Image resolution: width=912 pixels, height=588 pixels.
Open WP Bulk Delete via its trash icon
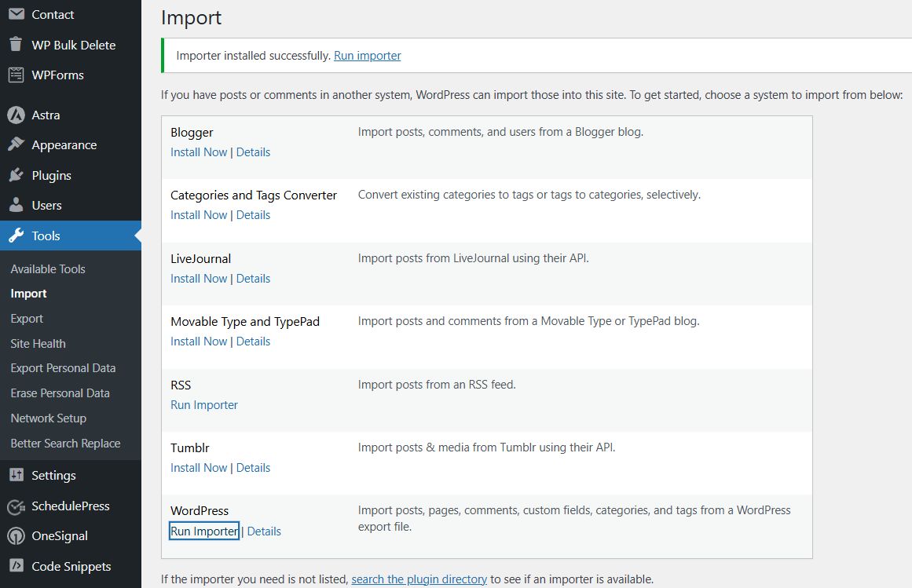coord(16,45)
